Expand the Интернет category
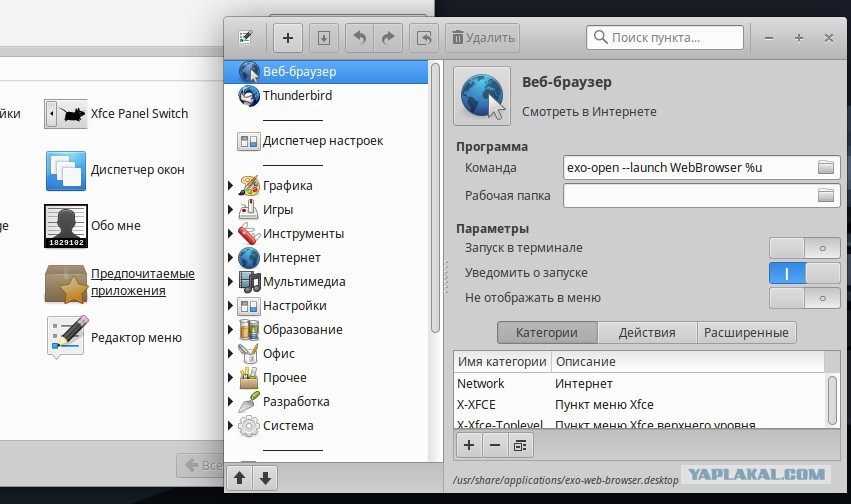This screenshot has width=851, height=504. click(230, 258)
